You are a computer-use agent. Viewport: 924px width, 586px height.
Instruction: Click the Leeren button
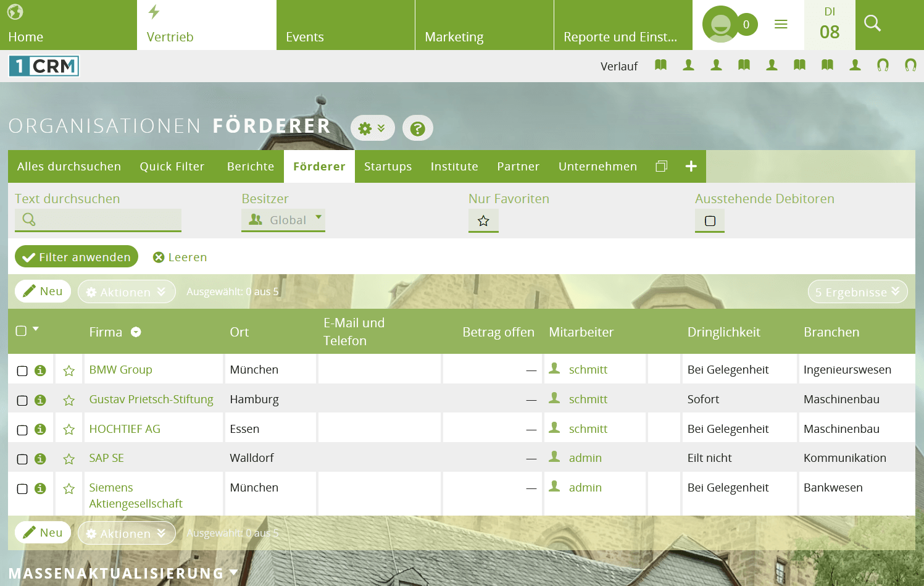click(180, 257)
